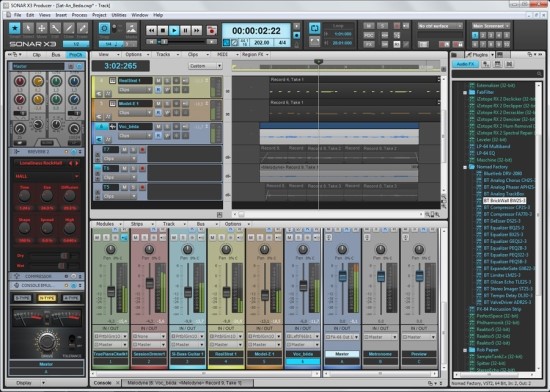Adjust the Voc_bêda strip volume fader
The image size is (550, 392).
303,285
